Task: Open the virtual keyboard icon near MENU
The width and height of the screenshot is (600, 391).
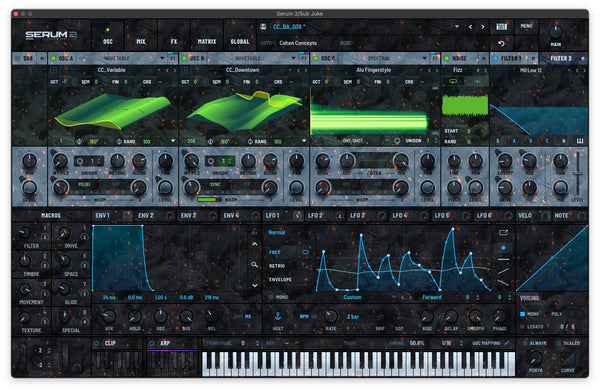Action: pyautogui.click(x=501, y=26)
